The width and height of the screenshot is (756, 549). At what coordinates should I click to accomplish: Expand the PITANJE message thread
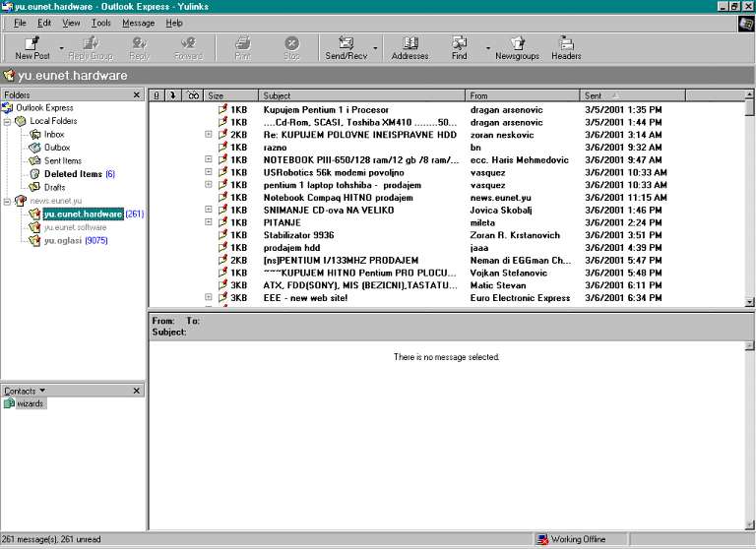[209, 222]
